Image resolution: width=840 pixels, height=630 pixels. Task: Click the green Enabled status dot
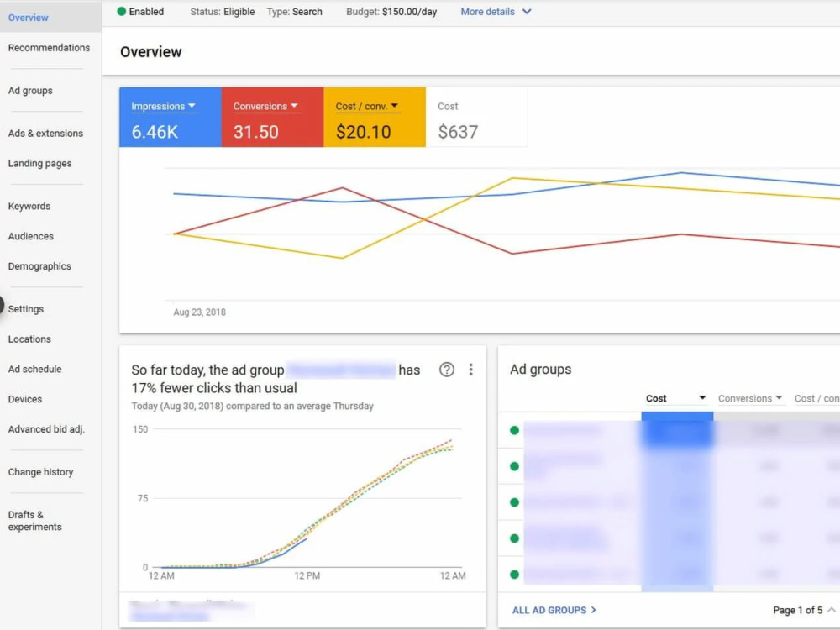click(122, 11)
